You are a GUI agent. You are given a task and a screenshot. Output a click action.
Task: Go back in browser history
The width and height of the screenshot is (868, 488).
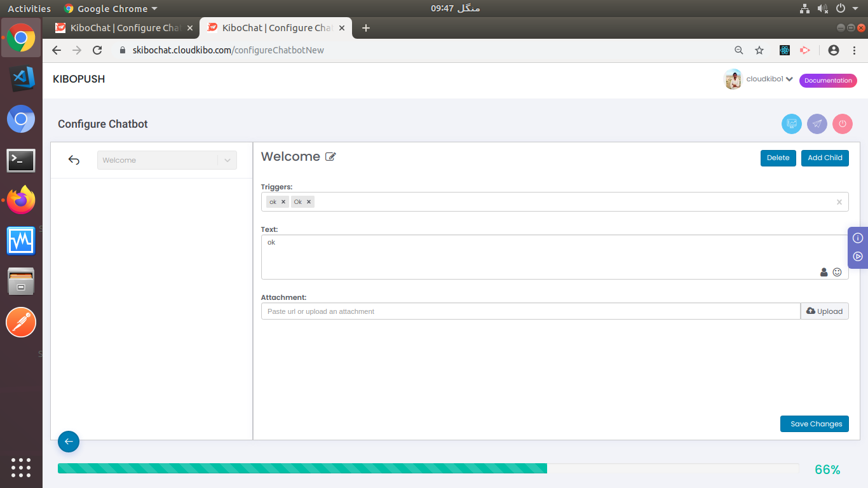(57, 50)
